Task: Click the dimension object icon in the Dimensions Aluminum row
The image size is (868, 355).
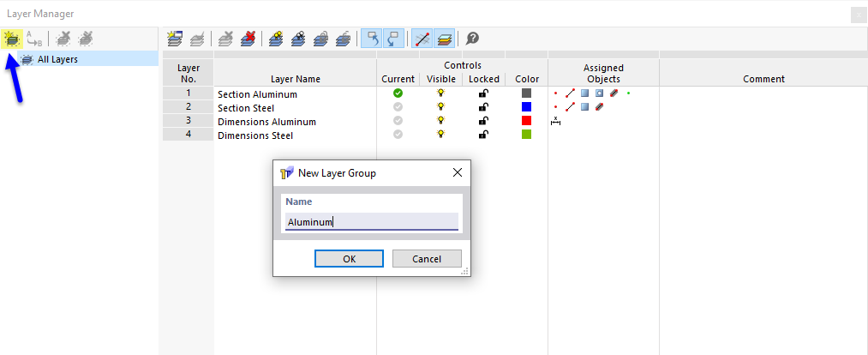Action: (x=555, y=121)
